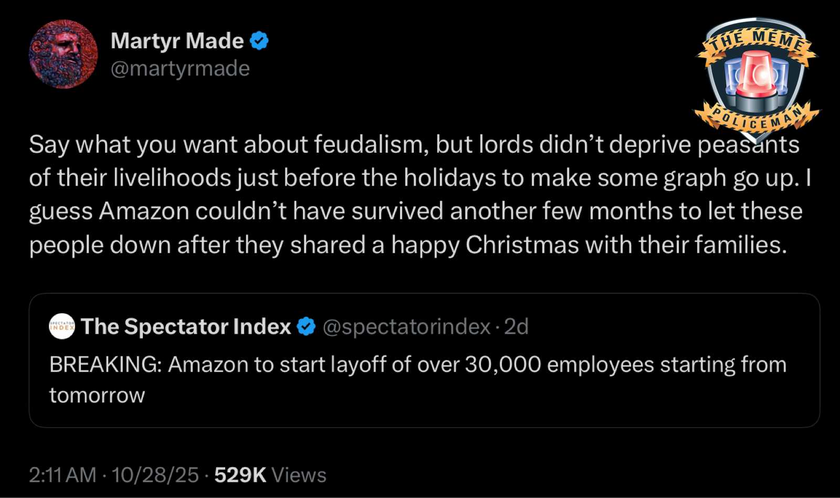
Task: Open the @spectatorindex handle
Action: (409, 327)
